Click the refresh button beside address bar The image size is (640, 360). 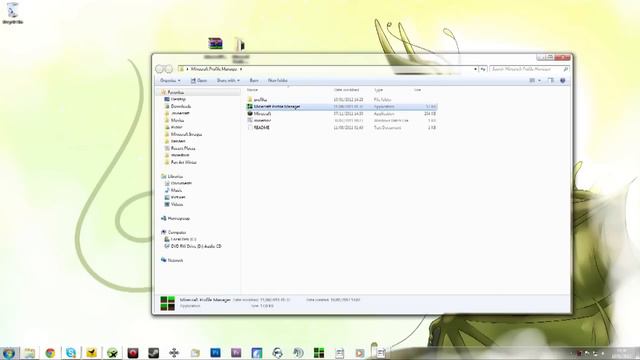[483, 69]
